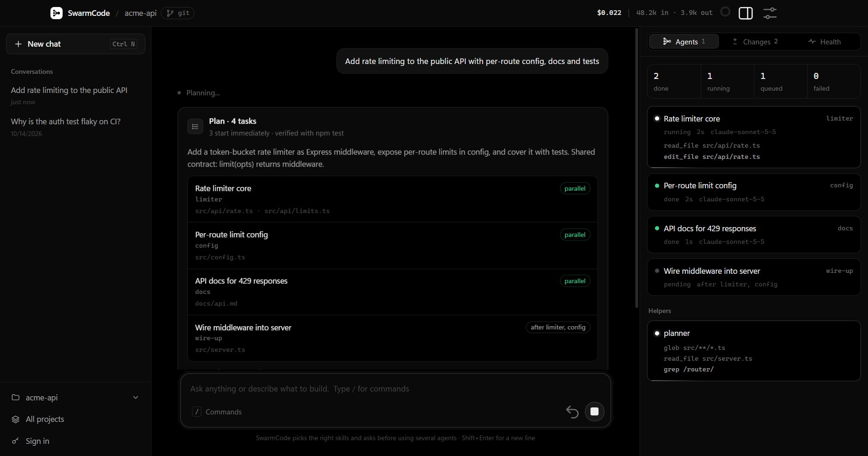This screenshot has width=868, height=456.
Task: Click the parallel badge on Rate limiter core
Action: click(x=575, y=188)
